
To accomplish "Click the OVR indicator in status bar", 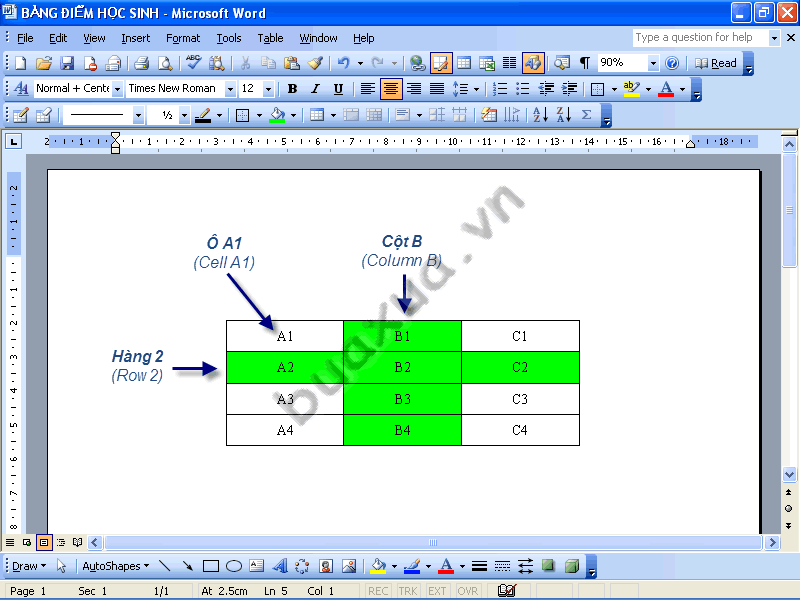I will click(467, 591).
